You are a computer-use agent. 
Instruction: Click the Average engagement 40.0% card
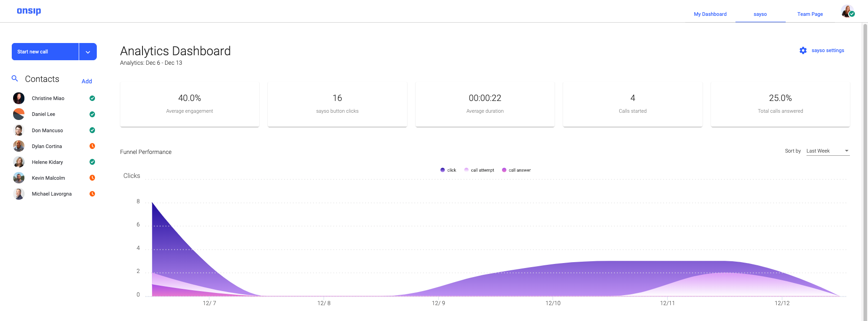coord(190,104)
